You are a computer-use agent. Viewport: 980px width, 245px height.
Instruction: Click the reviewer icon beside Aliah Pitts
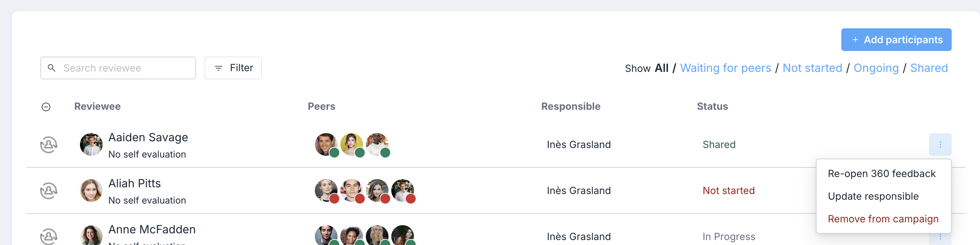(49, 190)
